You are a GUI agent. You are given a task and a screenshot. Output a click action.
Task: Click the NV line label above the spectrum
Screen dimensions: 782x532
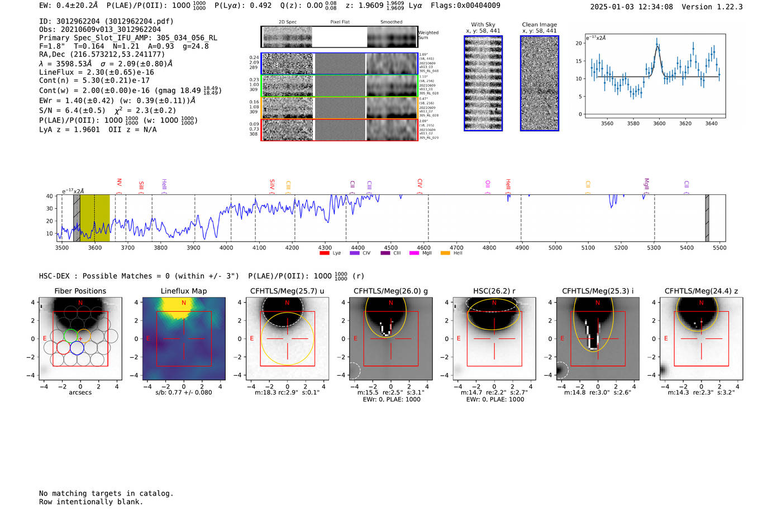(x=119, y=183)
